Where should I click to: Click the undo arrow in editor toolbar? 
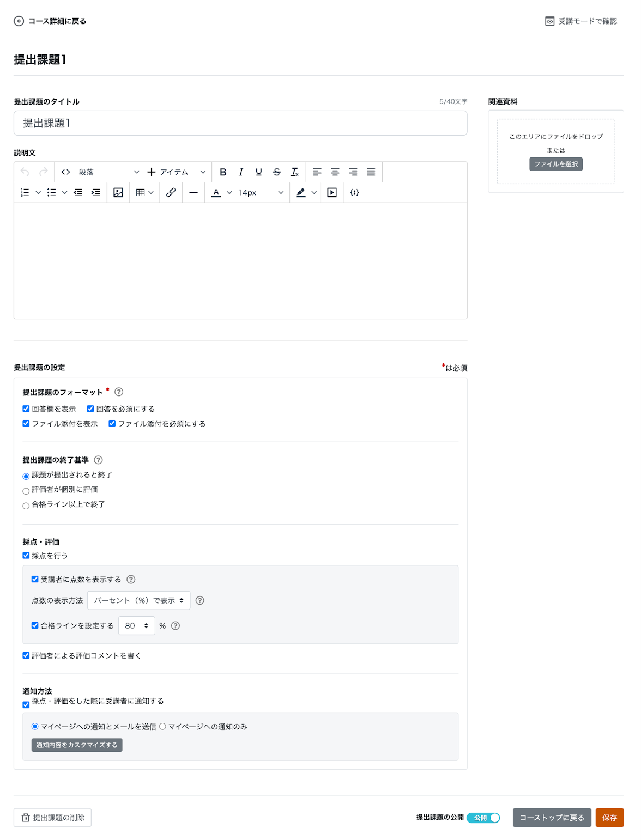[25, 172]
